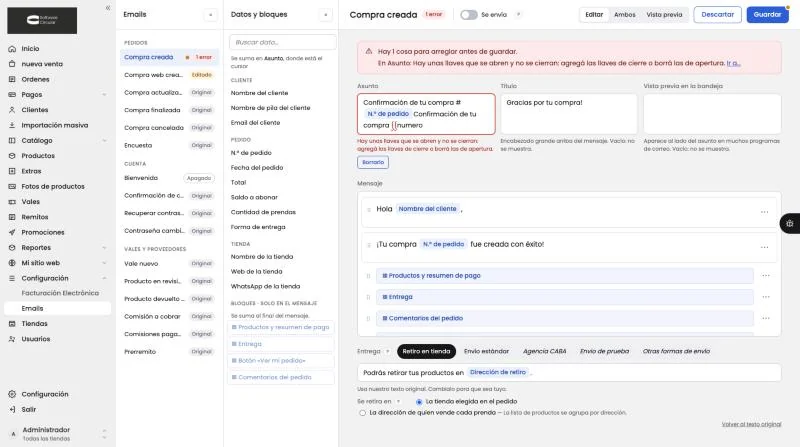Click the bottom Configuración gear icon

tap(12, 394)
